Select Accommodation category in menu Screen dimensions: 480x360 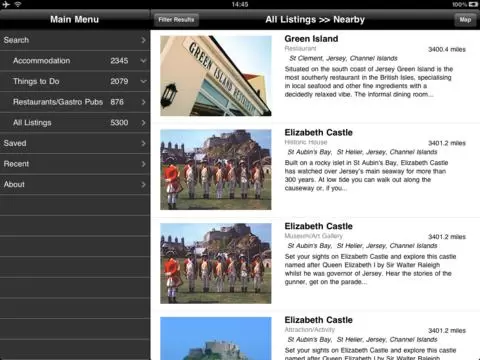click(x=75, y=61)
